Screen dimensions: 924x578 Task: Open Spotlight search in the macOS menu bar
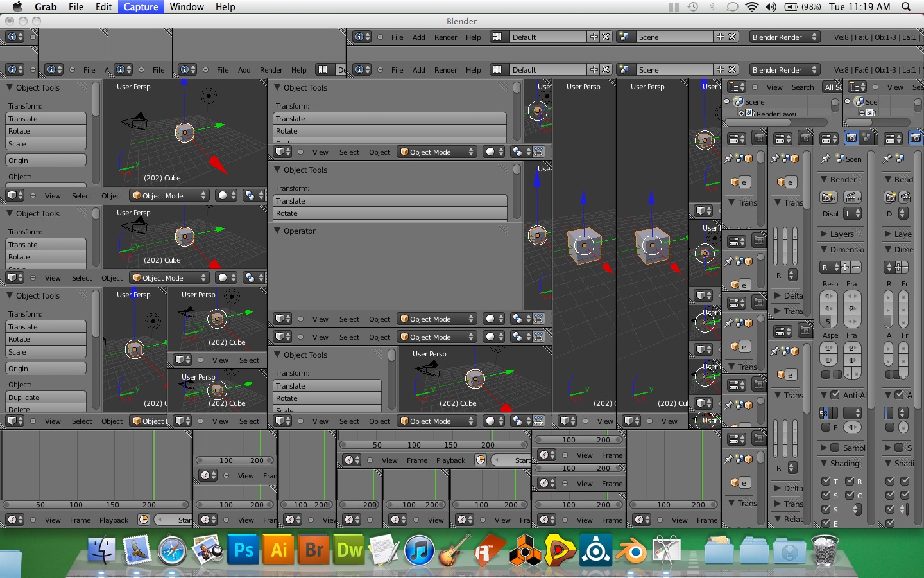pos(906,7)
